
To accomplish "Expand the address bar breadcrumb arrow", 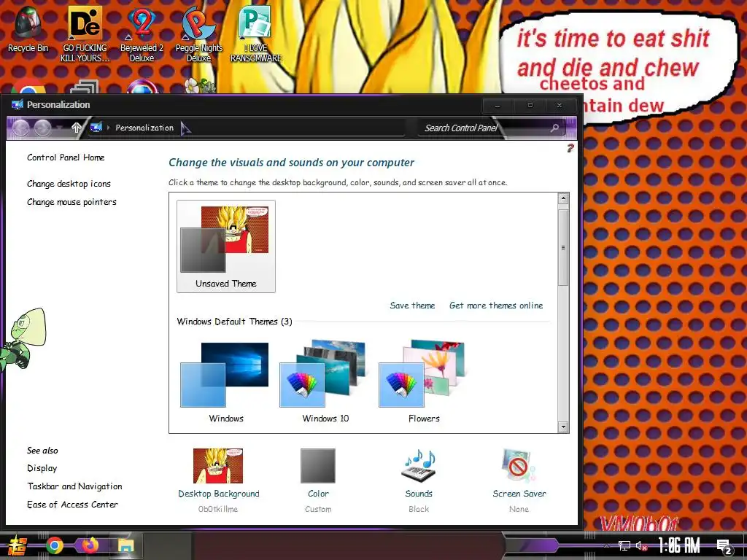I will tap(108, 128).
